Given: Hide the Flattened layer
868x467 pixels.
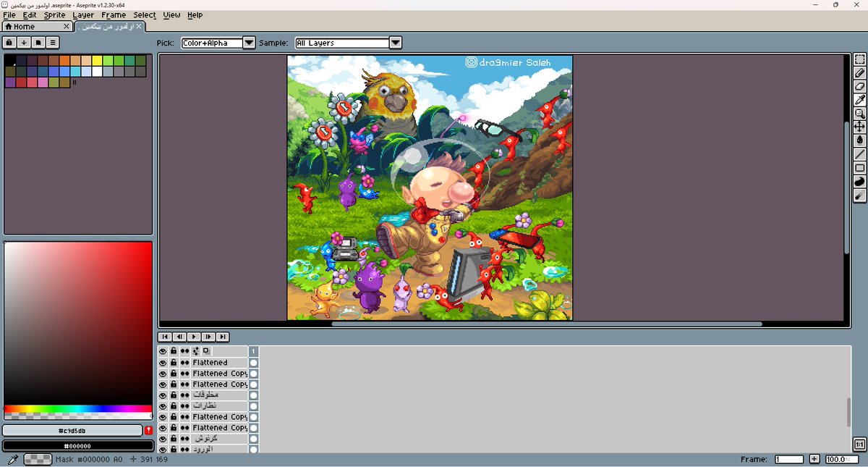Looking at the screenshot, I should tap(163, 363).
